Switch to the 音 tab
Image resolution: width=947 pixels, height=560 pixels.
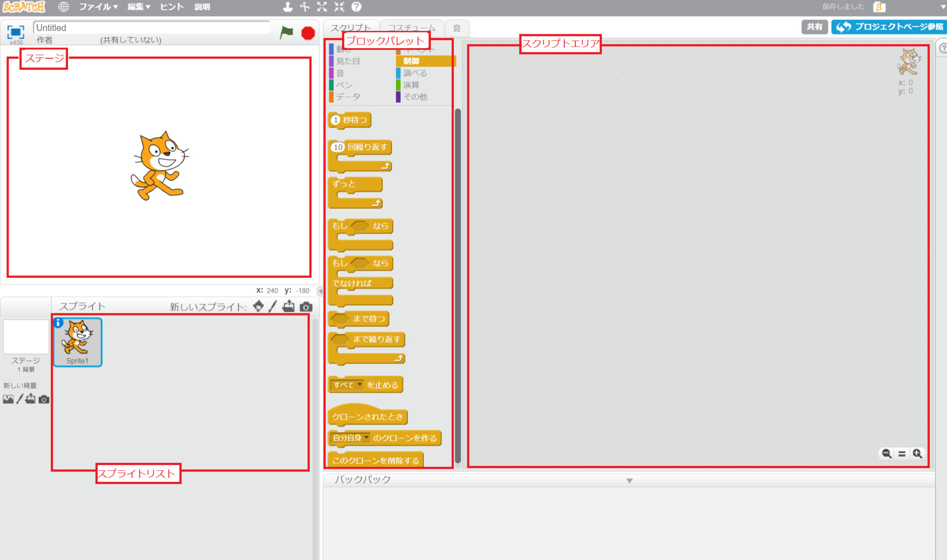click(457, 29)
